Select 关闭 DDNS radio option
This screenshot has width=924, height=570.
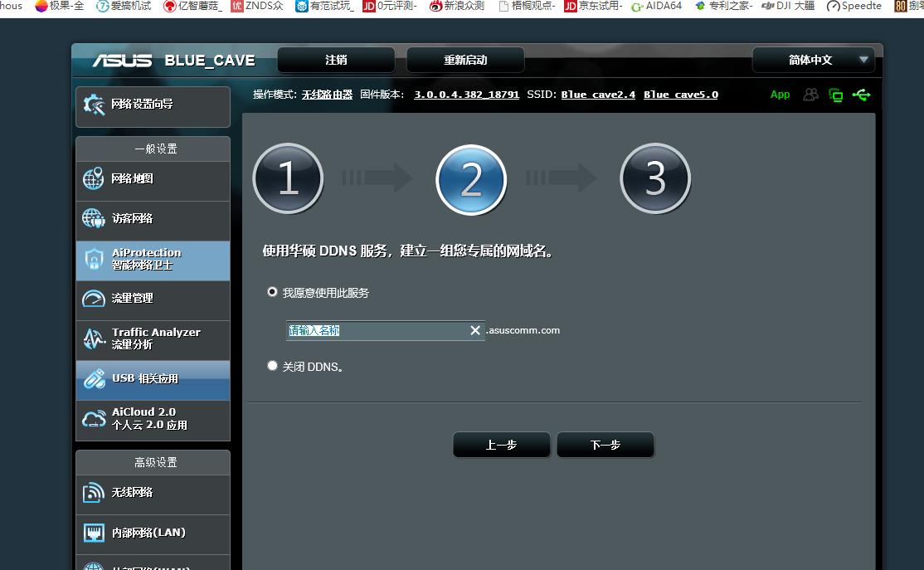click(x=272, y=366)
